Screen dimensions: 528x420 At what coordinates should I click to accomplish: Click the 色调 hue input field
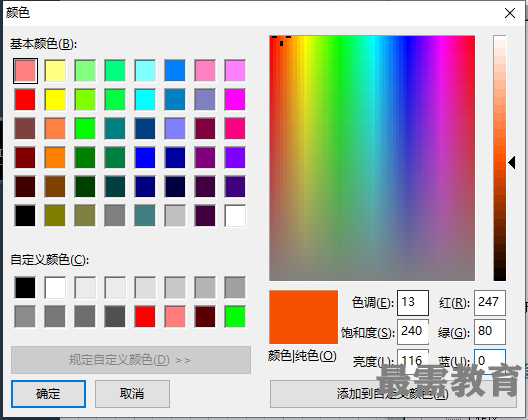(x=412, y=302)
